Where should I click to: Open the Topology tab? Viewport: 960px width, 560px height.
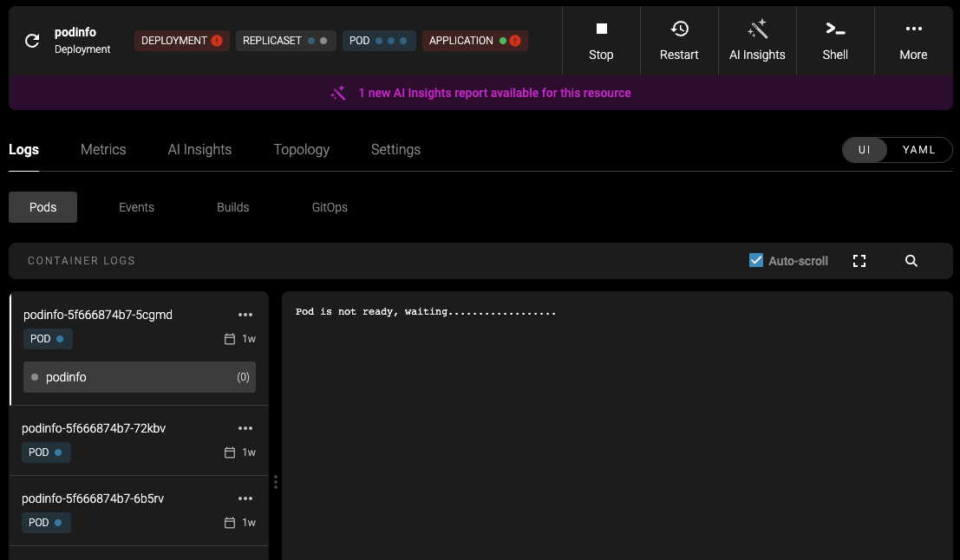(301, 149)
